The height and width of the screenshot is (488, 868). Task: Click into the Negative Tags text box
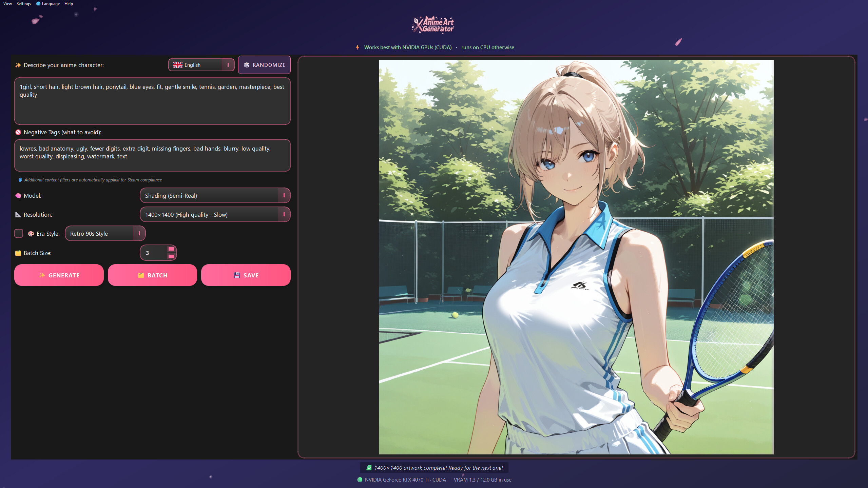point(152,155)
